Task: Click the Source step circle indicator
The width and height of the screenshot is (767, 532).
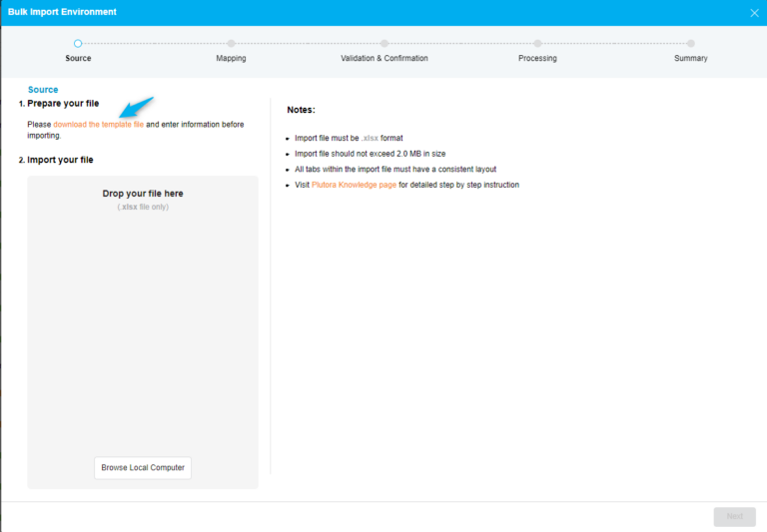Action: 78,43
